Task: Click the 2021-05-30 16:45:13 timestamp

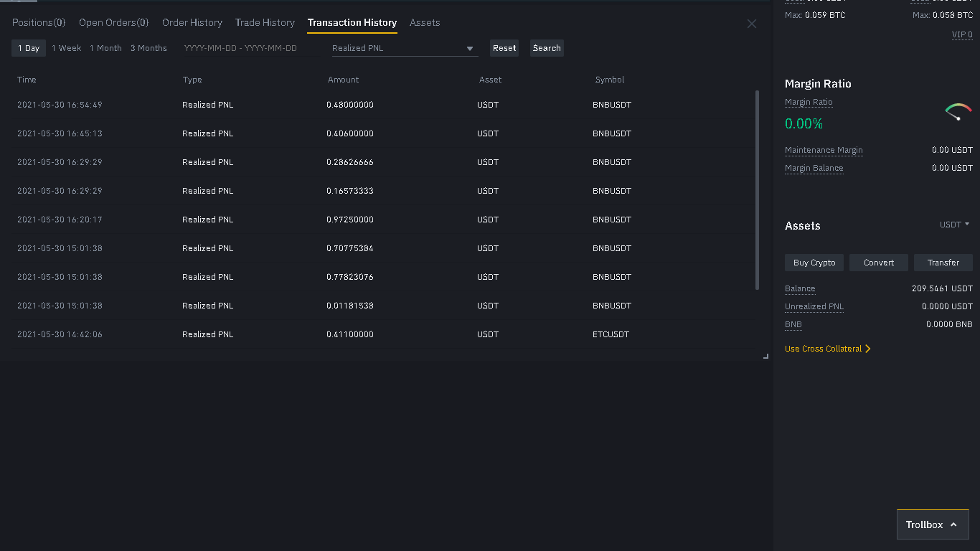Action: pyautogui.click(x=60, y=133)
